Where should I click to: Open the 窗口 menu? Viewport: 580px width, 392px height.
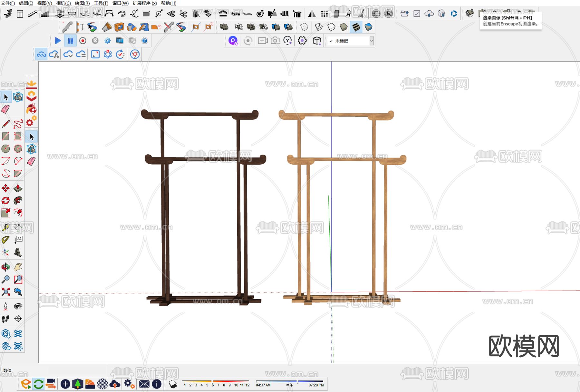coord(120,3)
